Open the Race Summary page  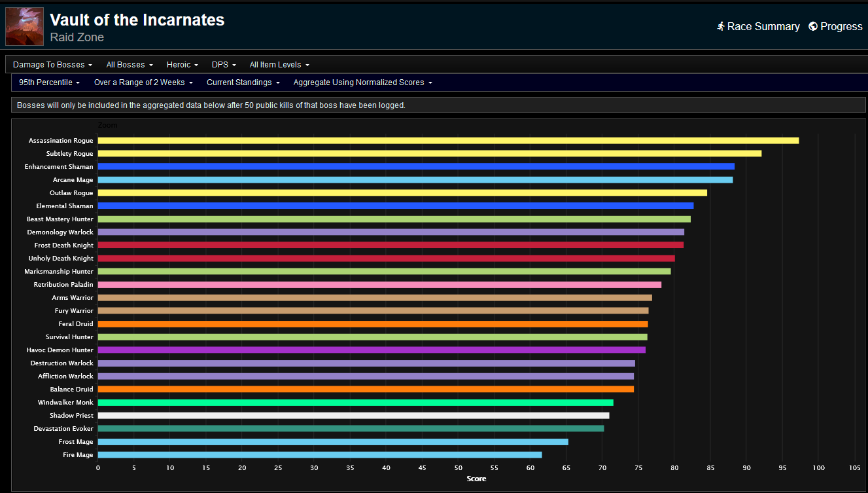pyautogui.click(x=763, y=26)
